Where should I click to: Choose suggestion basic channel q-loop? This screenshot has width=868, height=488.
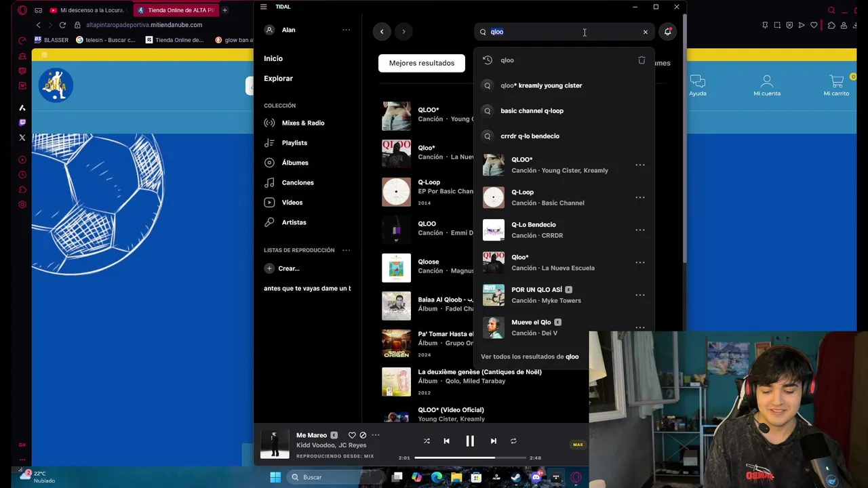tap(532, 110)
